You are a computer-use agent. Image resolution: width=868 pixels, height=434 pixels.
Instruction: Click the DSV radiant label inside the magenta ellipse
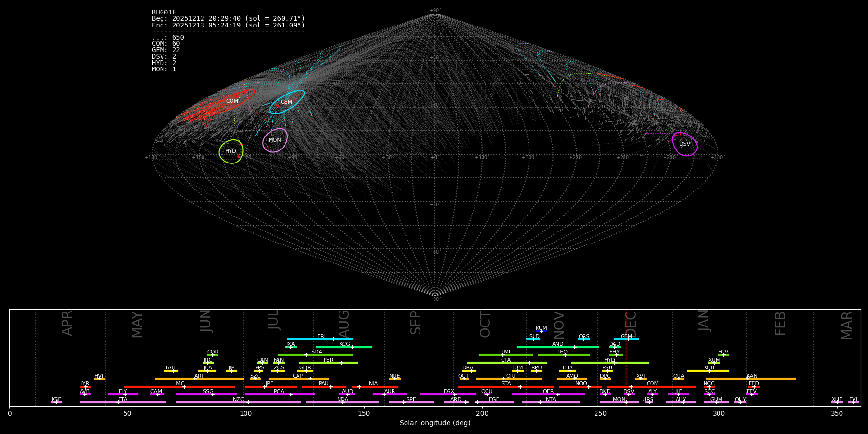pos(685,144)
